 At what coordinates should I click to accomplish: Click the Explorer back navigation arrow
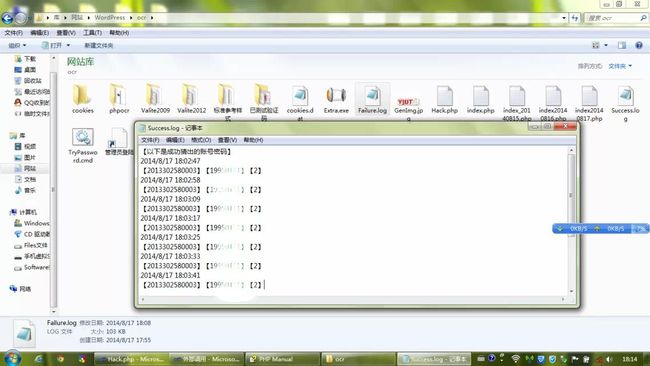coord(7,18)
